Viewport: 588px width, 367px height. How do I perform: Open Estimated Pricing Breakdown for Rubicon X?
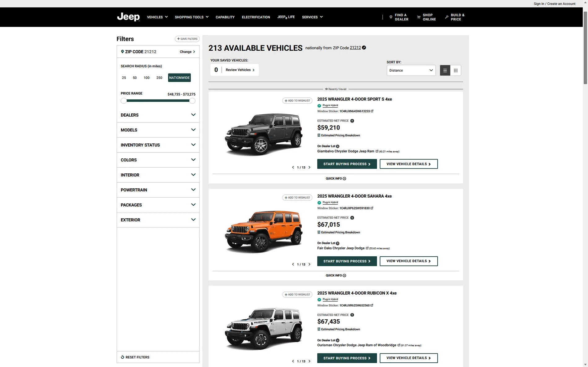tap(339, 329)
